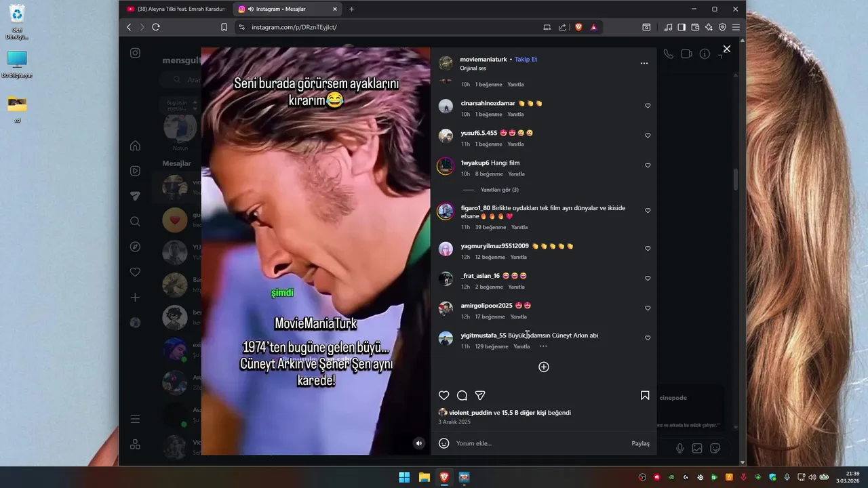The image size is (868, 488).
Task: Like cinarsahinozdamar's comment
Action: coord(648,106)
